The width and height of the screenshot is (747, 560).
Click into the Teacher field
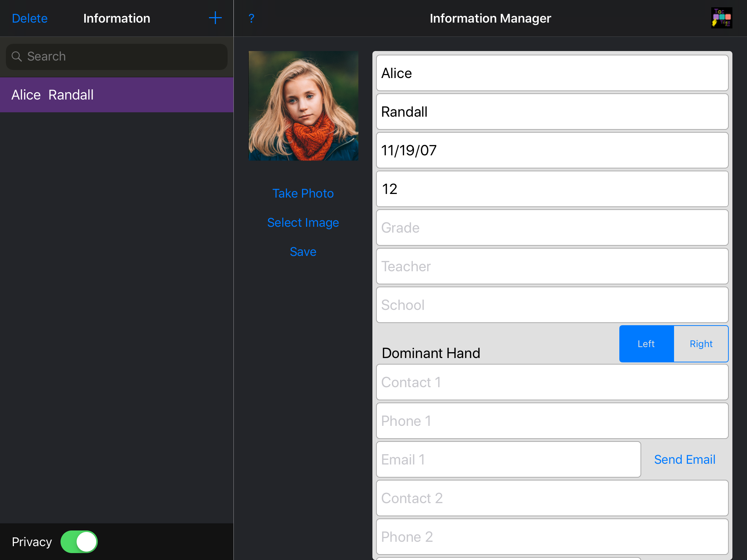[x=552, y=267]
